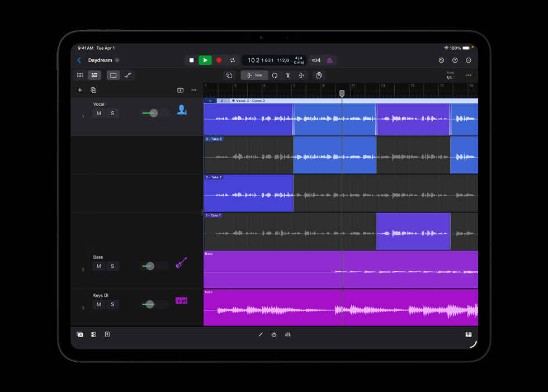This screenshot has width=548, height=392.
Task: Adjust the Bass track volume slider
Action: (149, 266)
